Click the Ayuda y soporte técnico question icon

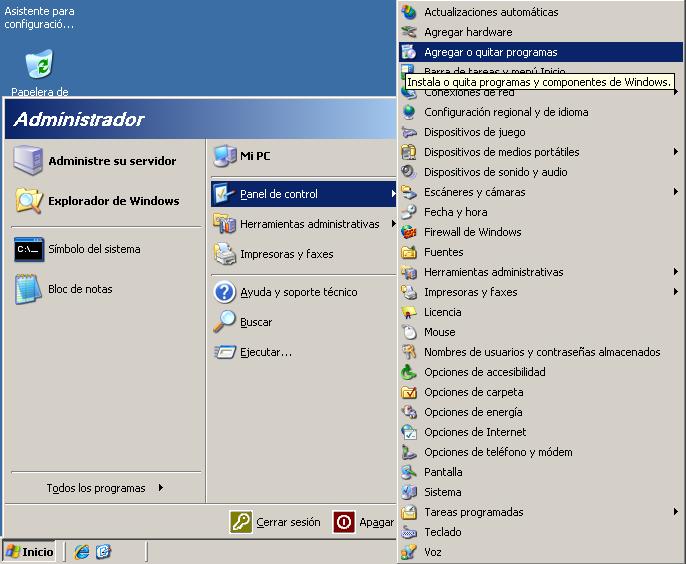coord(225,292)
